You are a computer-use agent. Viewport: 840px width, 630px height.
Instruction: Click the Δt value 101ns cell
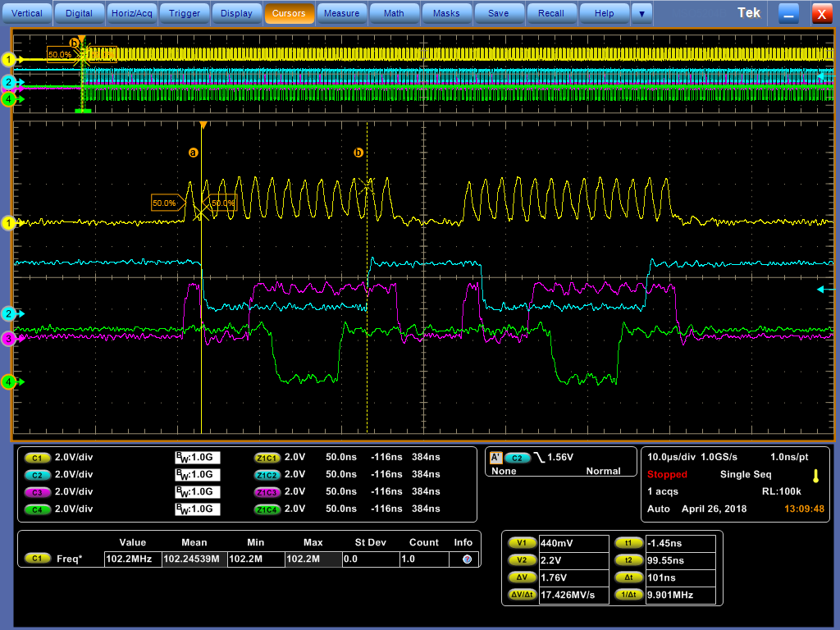[x=681, y=578]
